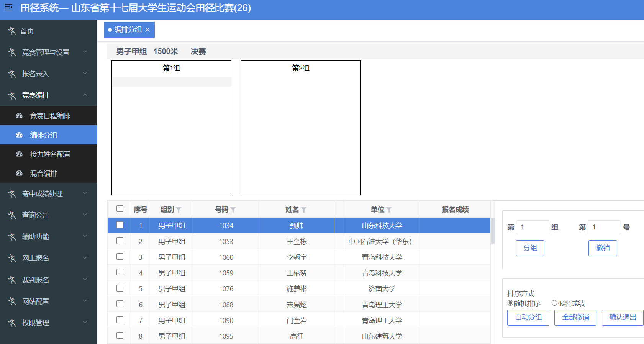Open the filter icon on 号码 column
The image size is (644, 344).
point(233,210)
